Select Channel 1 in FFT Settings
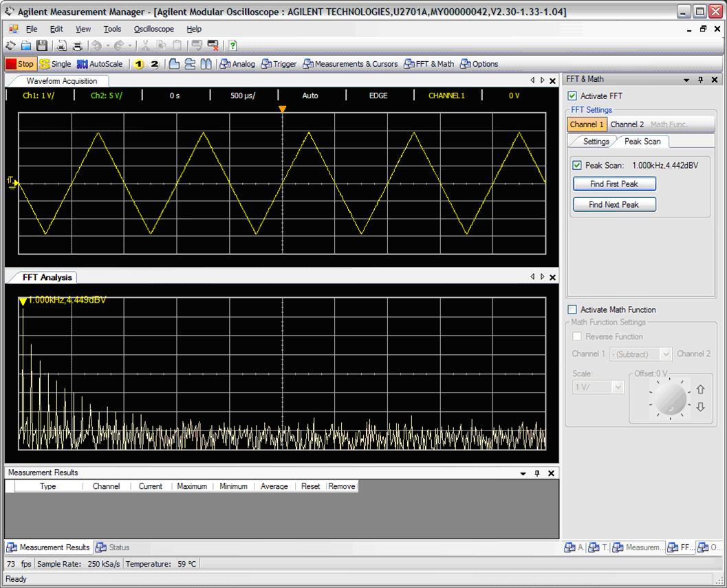The width and height of the screenshot is (727, 588). pos(587,124)
